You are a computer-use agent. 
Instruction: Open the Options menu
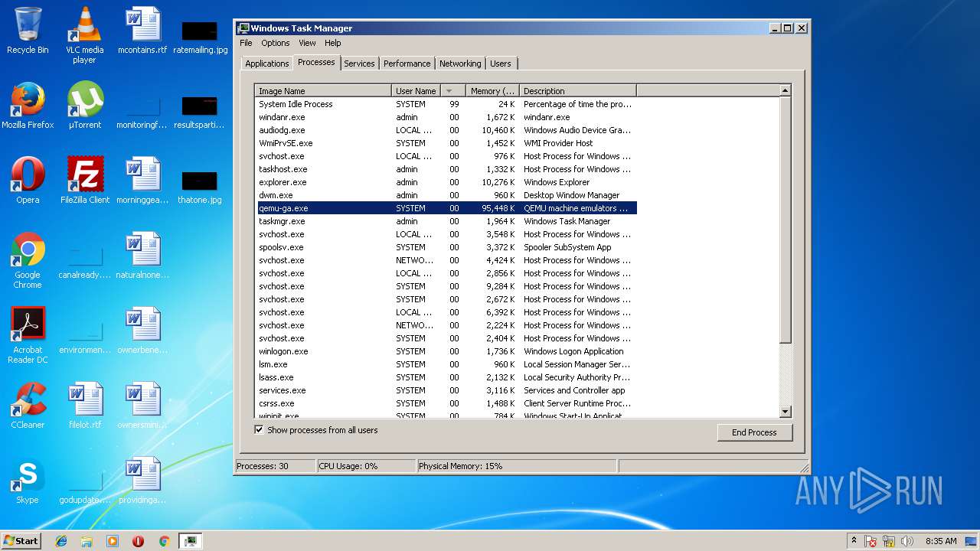pyautogui.click(x=276, y=43)
